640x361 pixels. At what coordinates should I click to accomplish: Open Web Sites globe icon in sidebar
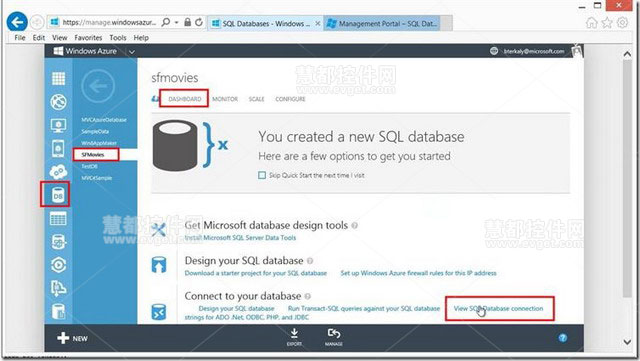point(58,102)
